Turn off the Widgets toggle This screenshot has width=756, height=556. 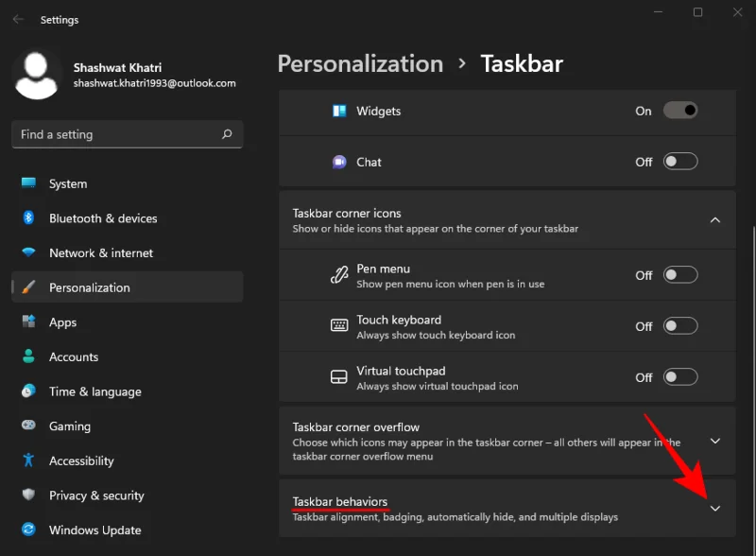point(679,111)
